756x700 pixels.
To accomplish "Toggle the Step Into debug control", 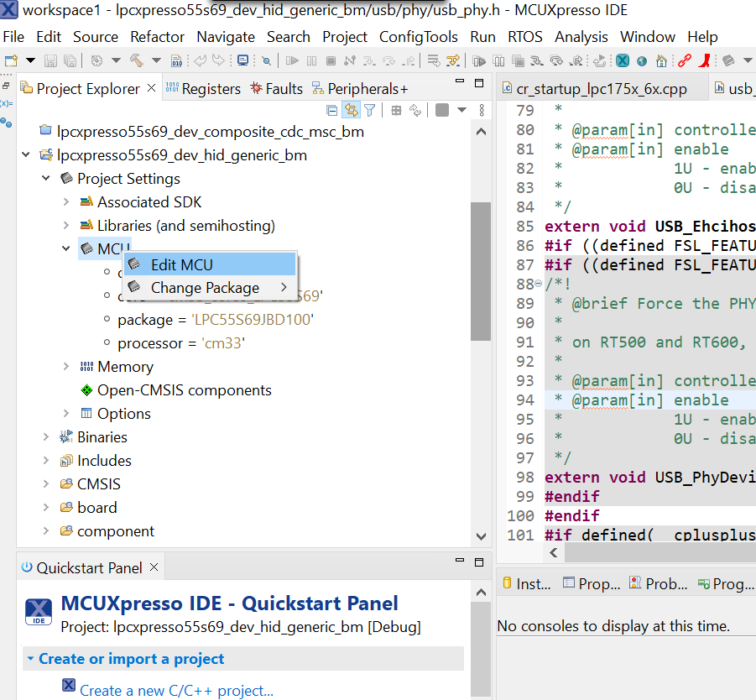I will [368, 61].
